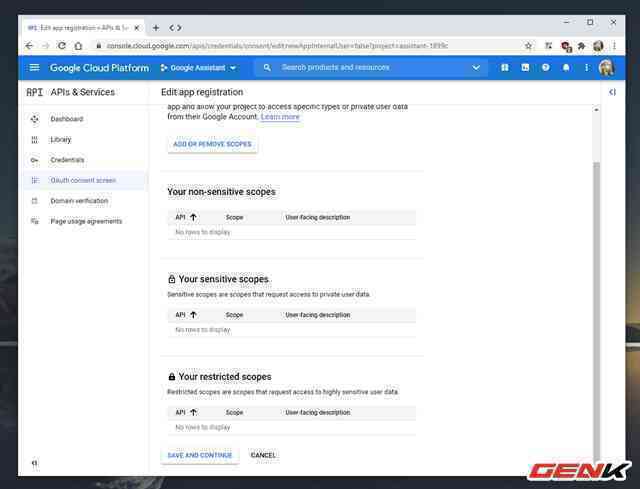
Task: Click the magnifier icon in search bar
Action: [267, 67]
